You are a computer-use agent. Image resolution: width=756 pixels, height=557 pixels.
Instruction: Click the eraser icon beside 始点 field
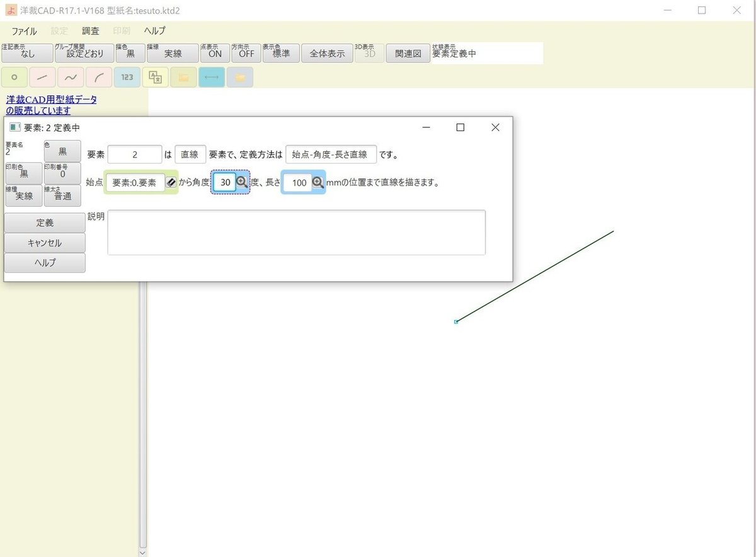(171, 183)
